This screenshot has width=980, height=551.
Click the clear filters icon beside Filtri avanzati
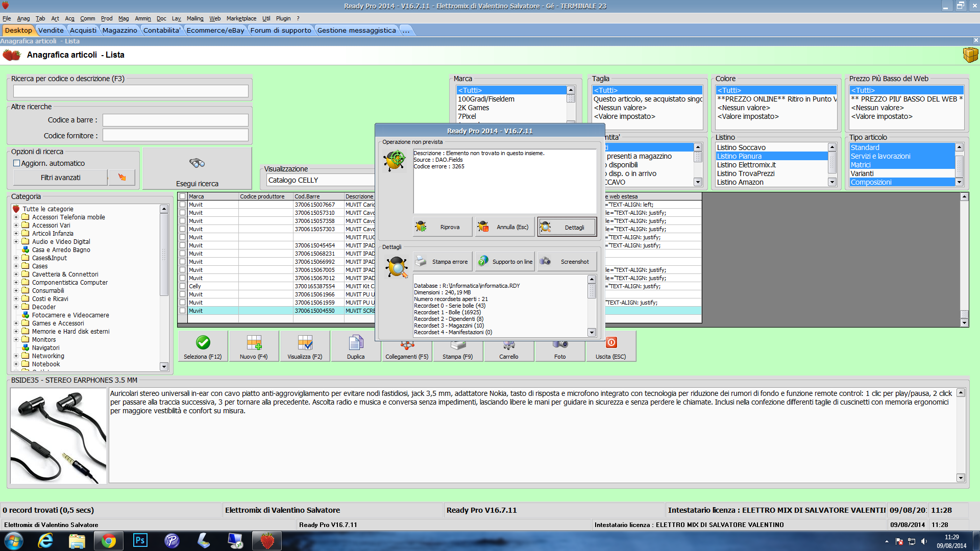coord(122,178)
